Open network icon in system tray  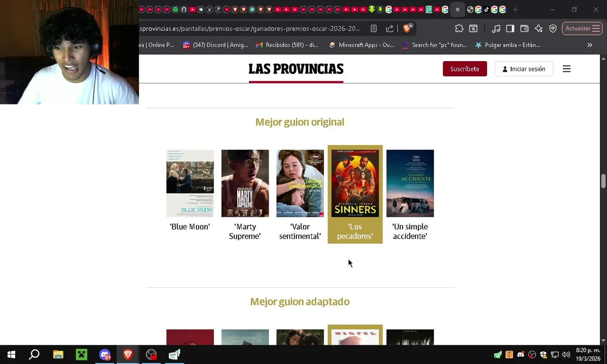(x=554, y=354)
